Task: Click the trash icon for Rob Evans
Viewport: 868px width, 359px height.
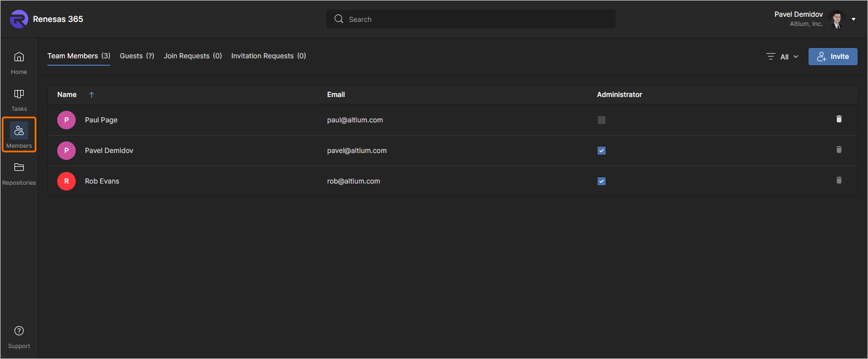Action: [x=839, y=180]
